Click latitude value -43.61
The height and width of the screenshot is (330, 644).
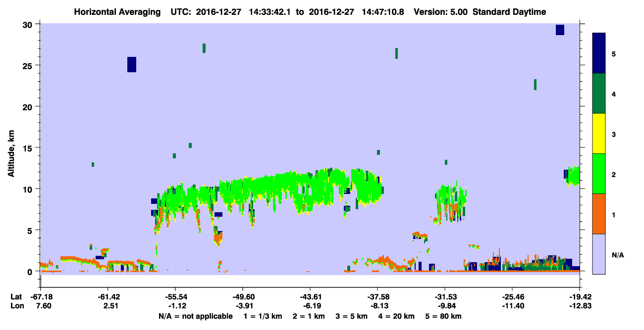click(310, 296)
